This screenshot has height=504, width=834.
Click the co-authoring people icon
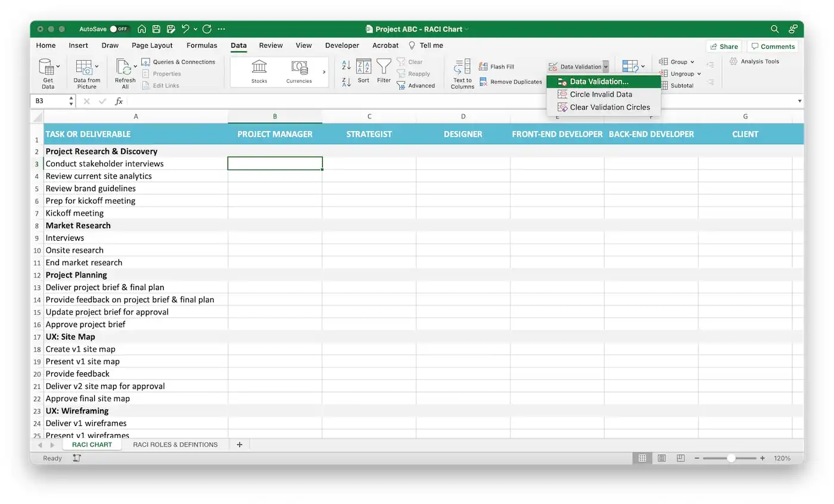pos(793,29)
